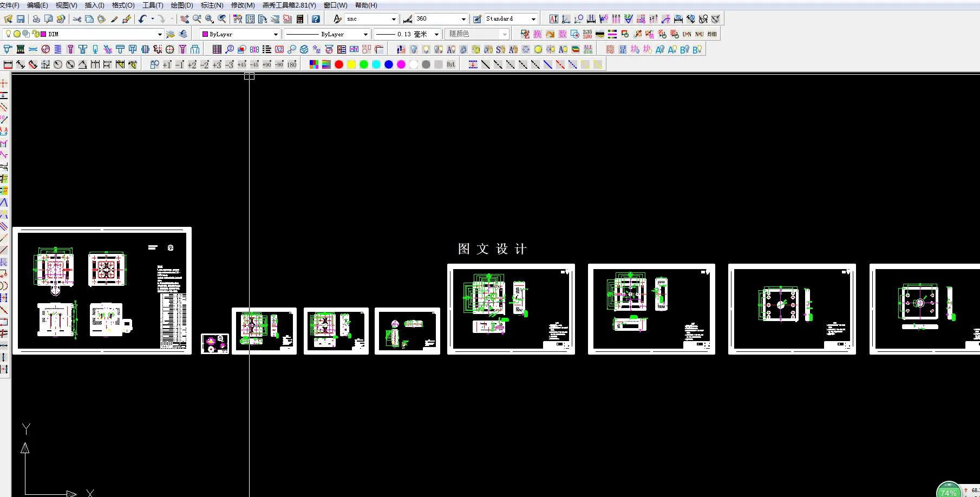
Task: Open the Standard table style dropdown
Action: click(x=533, y=19)
